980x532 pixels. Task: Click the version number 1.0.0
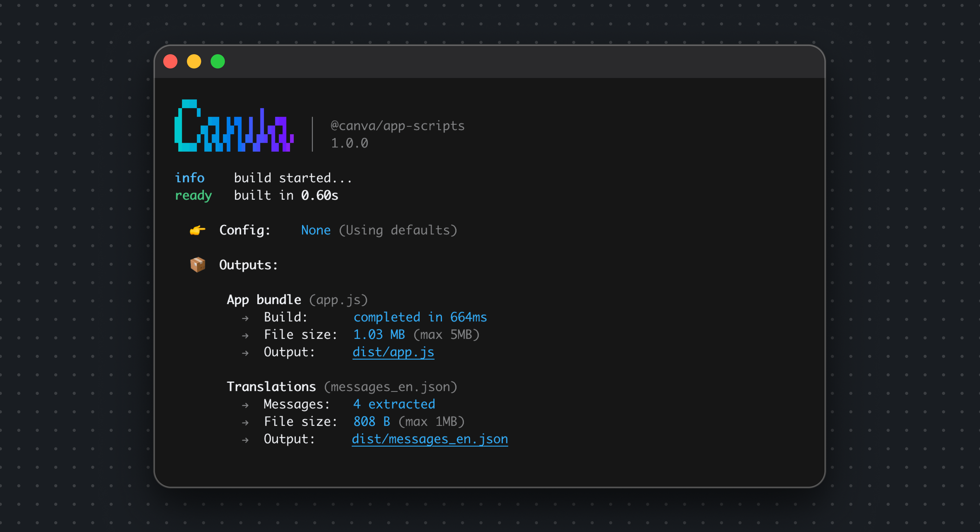(350, 143)
